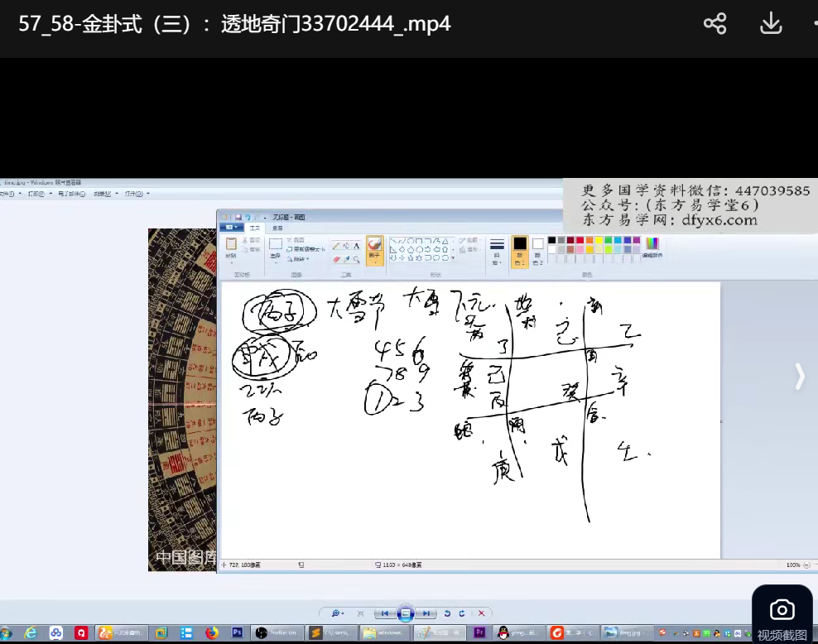Image resolution: width=818 pixels, height=644 pixels.
Task: Go to next item with right chevron
Action: coord(799,376)
